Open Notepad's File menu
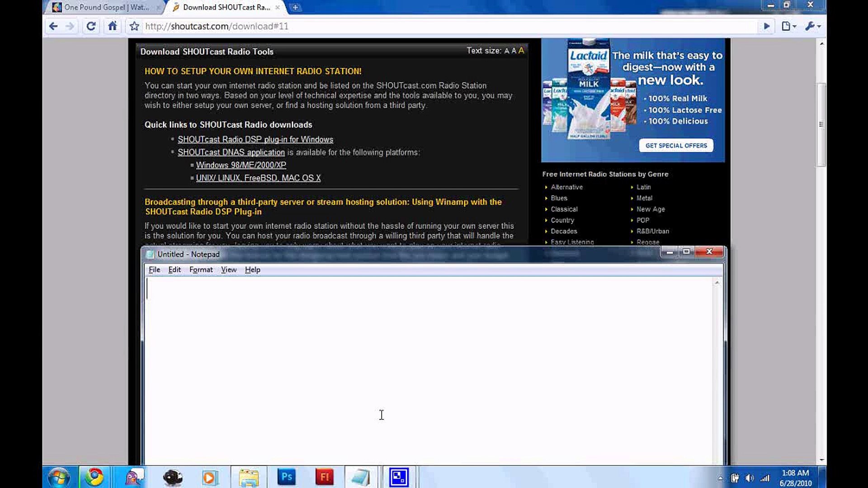Screen dimensions: 868x488 pyautogui.click(x=154, y=270)
